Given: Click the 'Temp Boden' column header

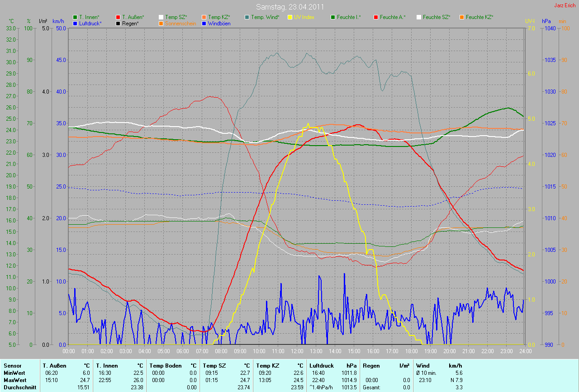Looking at the screenshot, I should [166, 365].
